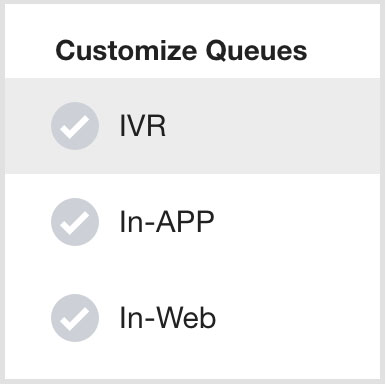Click the white tick inside In-APP's gray circle

click(75, 223)
